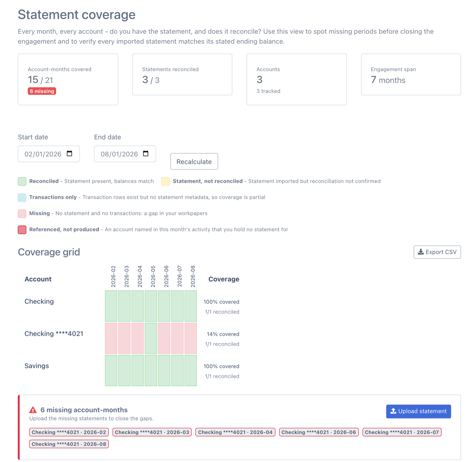Click the Checking ****4021 · 2026-07 tag

coord(402,432)
